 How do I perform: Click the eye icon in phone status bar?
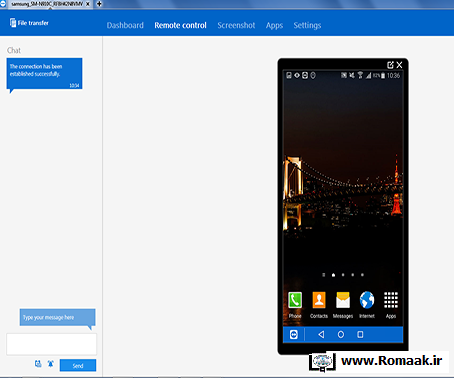coord(297,75)
